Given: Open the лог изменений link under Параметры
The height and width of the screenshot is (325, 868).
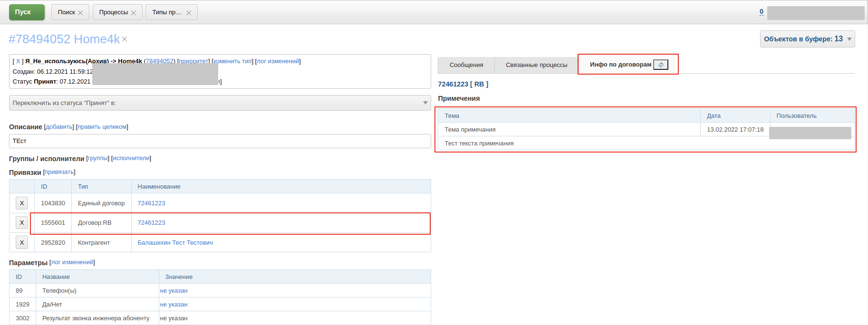Looking at the screenshot, I should click(x=73, y=262).
